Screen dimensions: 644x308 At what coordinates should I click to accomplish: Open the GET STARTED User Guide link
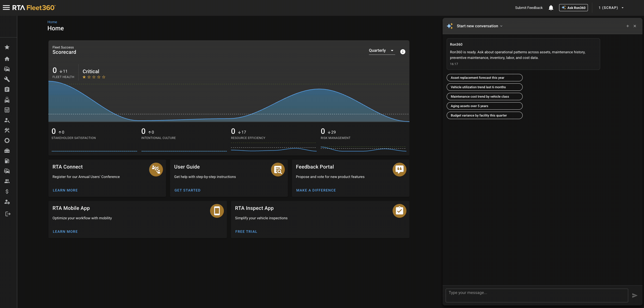pos(187,190)
